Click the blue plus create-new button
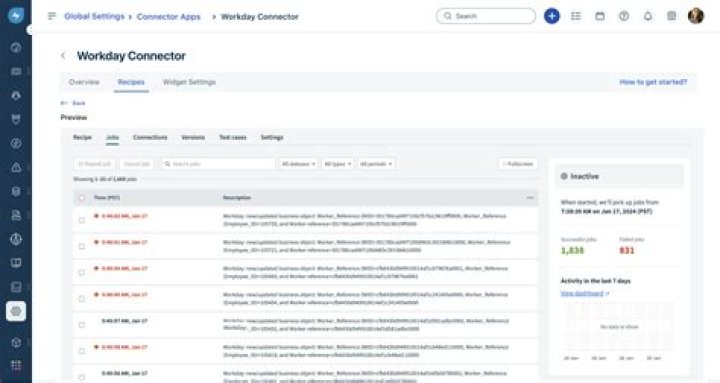 551,16
